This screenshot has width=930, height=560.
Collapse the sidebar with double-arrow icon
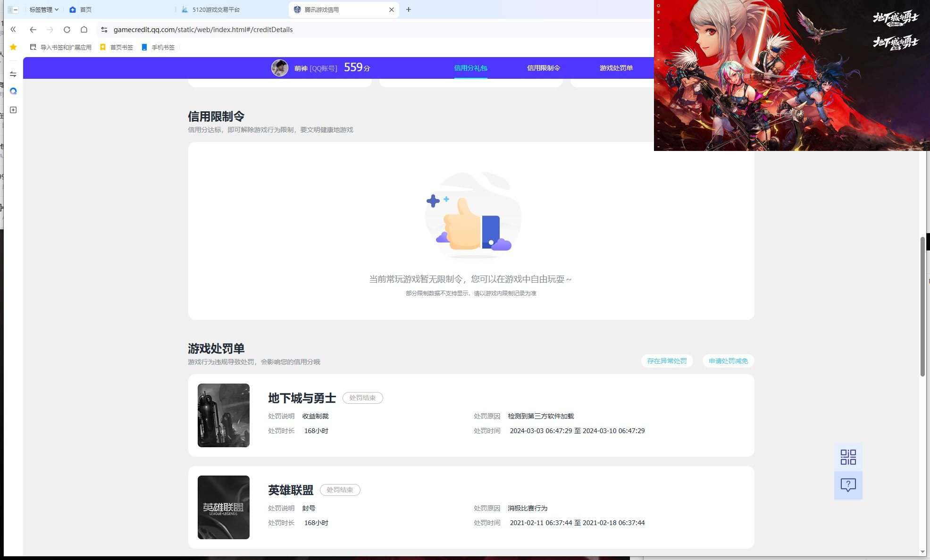click(13, 30)
